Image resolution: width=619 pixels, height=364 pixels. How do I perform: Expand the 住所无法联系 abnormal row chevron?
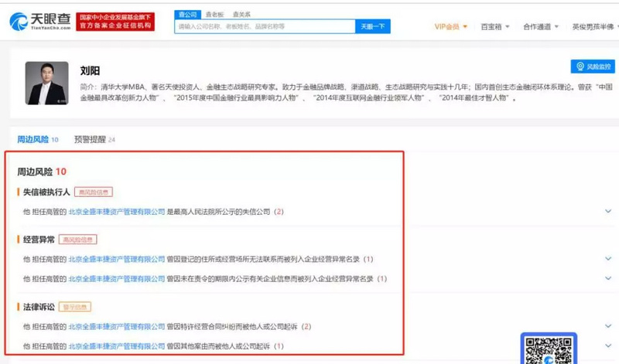coord(608,259)
